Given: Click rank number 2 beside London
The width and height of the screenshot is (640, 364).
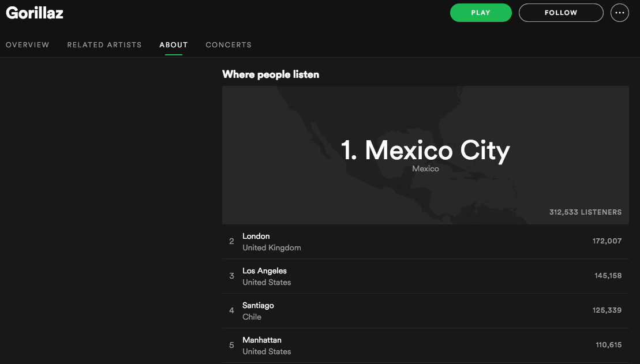Looking at the screenshot, I should coord(231,242).
